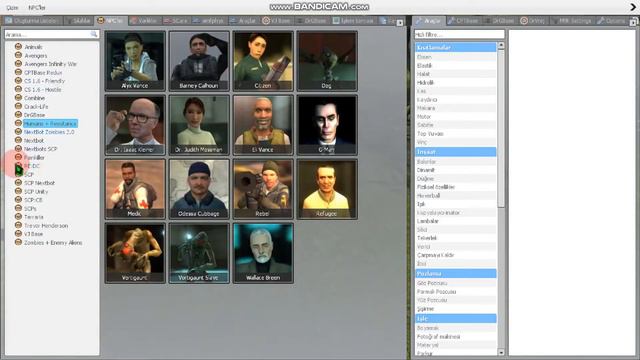Screen dimensions: 640x360
Task: Spawn the Alyx Vance NPC
Action: tap(135, 61)
